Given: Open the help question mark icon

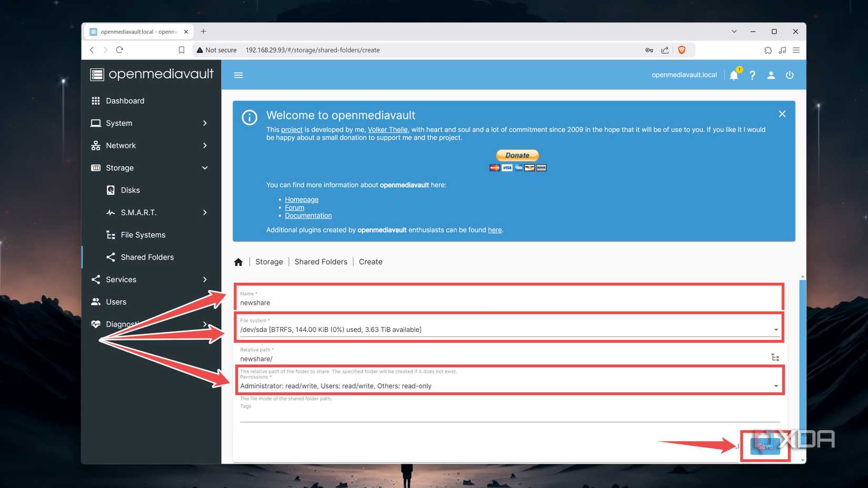Looking at the screenshot, I should tap(752, 75).
